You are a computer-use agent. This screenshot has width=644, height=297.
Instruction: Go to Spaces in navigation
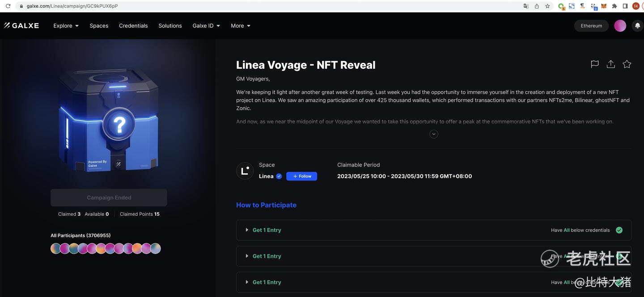pyautogui.click(x=99, y=26)
